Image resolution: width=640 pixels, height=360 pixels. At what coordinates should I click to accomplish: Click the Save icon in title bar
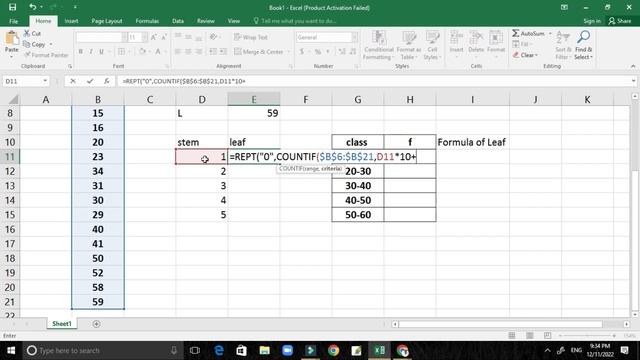(x=13, y=7)
